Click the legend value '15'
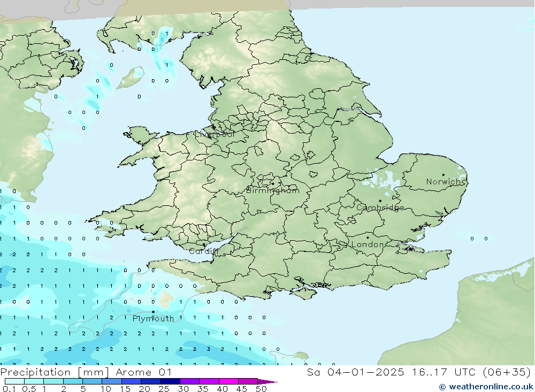535x392 pixels. [125, 389]
